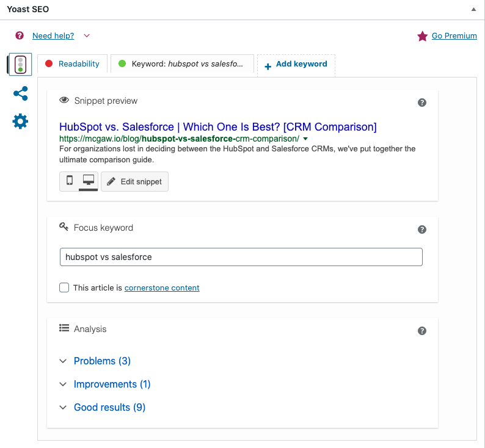Expand the Need help dropdown arrow
This screenshot has width=485, height=448.
[87, 36]
